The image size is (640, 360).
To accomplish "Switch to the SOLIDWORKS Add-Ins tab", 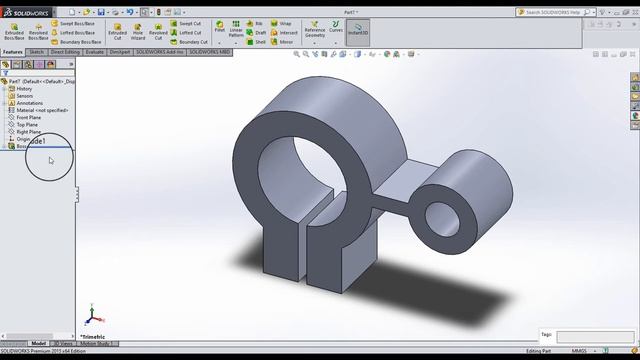I will click(x=160, y=52).
